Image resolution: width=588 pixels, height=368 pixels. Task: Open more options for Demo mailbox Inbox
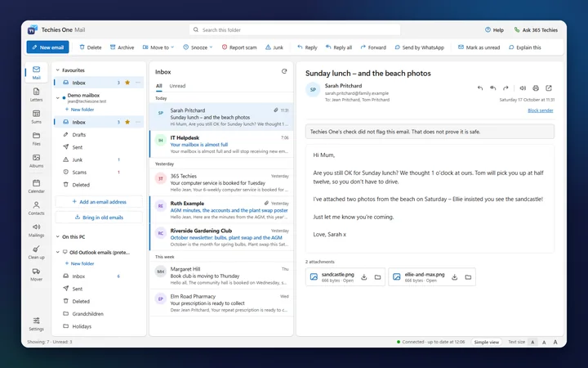[x=138, y=122]
